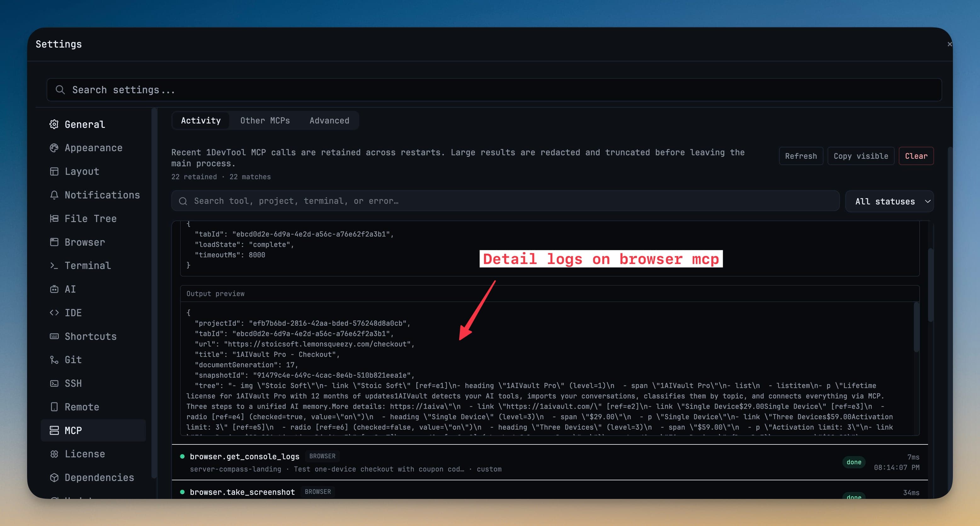980x526 pixels.
Task: Focus the tool, project, terminal search box
Action: pos(505,201)
